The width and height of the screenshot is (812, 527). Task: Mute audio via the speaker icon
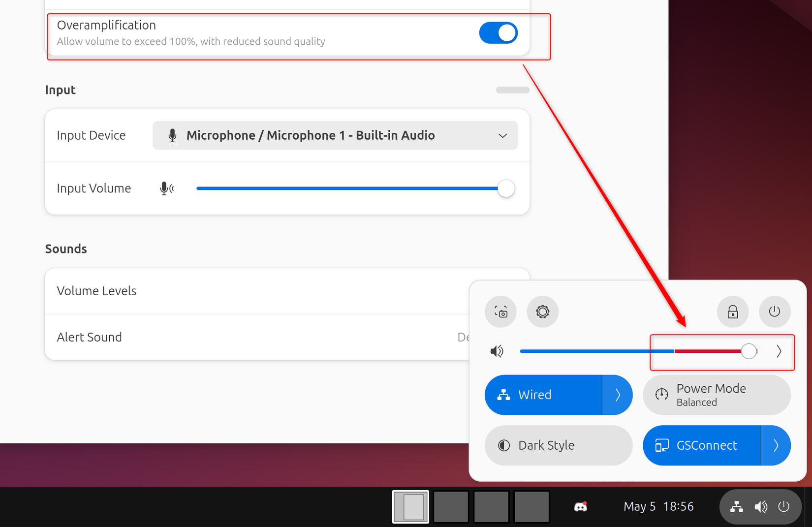coord(497,351)
